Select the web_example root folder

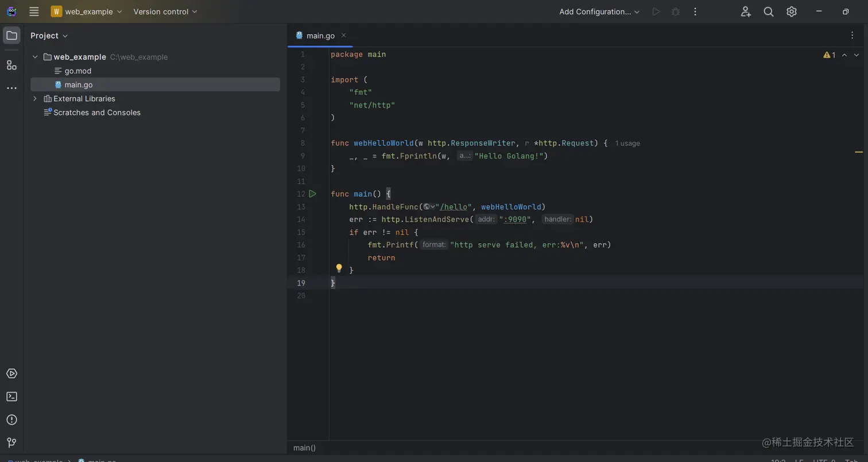[80, 57]
